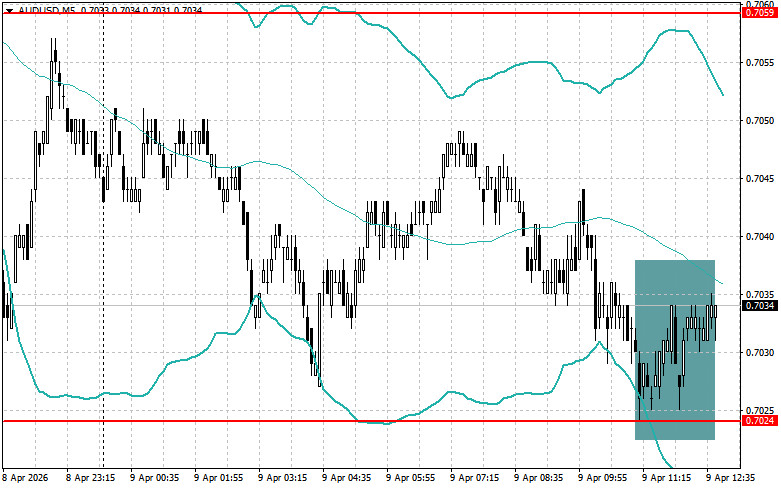
Task: Click the 9 Apr 05:55 time label
Action: tap(410, 478)
